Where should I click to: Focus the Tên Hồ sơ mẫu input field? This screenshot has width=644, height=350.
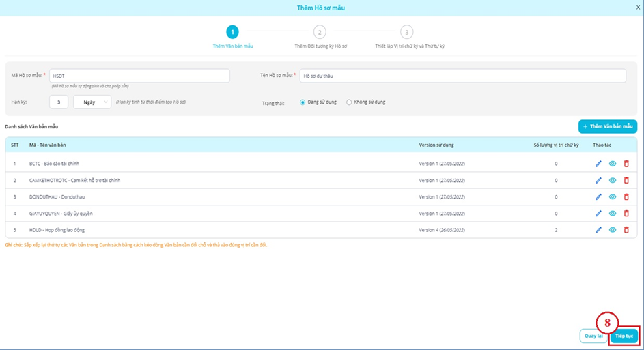pyautogui.click(x=462, y=76)
